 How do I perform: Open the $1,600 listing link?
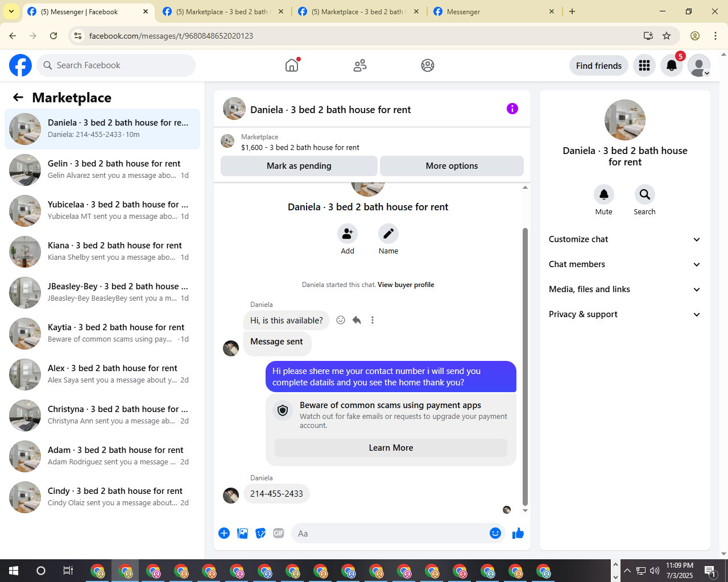tap(300, 147)
